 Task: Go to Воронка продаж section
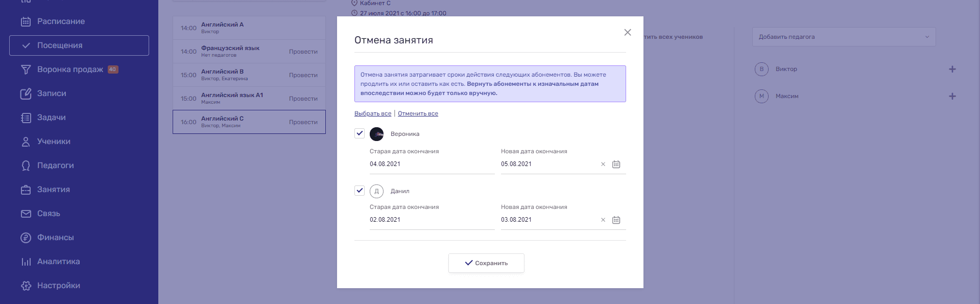click(x=70, y=69)
